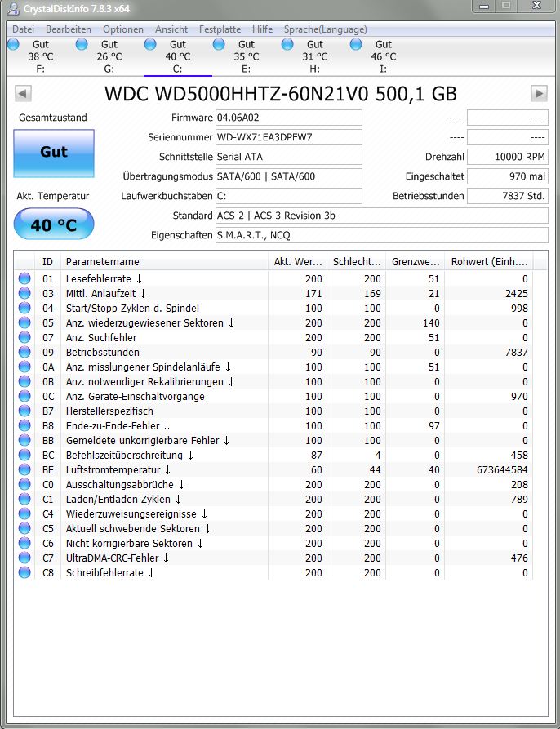Screen dimensions: 560x729
Task: Click the status orb for Schreibfehlerrate
Action: [x=24, y=572]
